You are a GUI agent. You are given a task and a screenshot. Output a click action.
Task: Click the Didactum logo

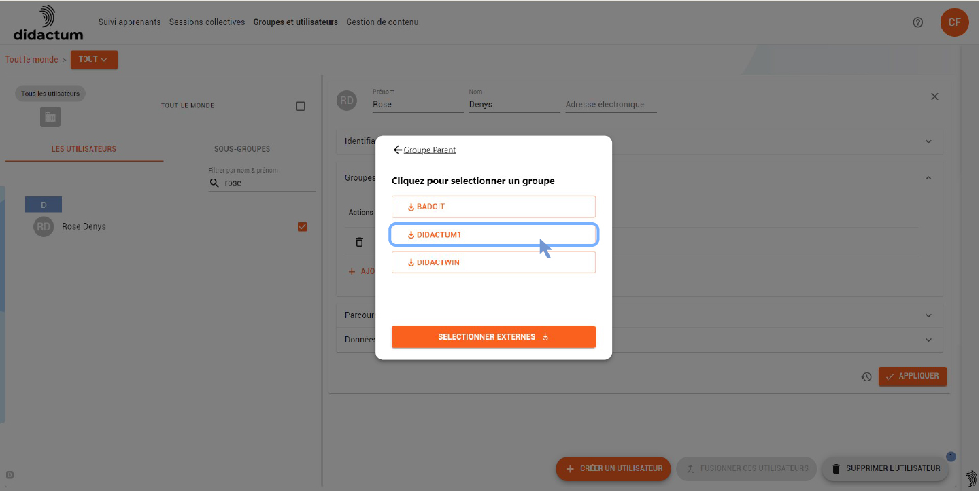point(48,23)
